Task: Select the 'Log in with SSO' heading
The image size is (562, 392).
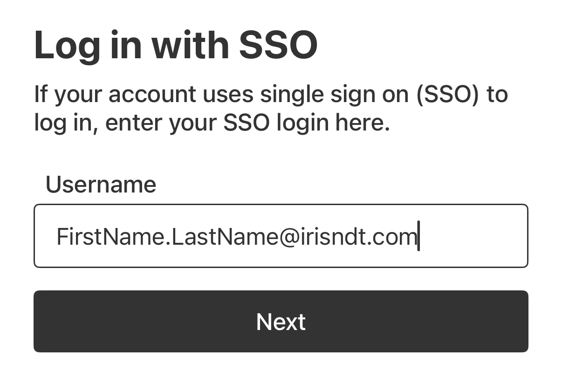Action: [176, 45]
